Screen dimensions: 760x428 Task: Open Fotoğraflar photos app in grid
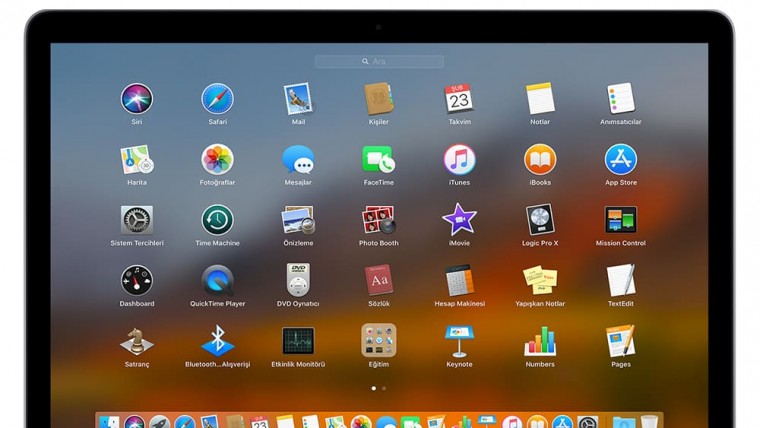coord(218,159)
